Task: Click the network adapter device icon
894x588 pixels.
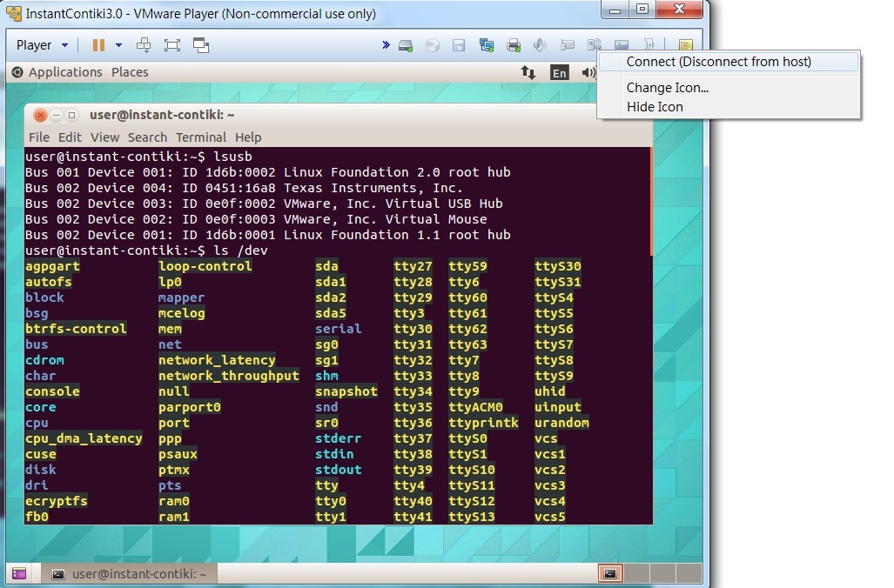Action: click(487, 45)
